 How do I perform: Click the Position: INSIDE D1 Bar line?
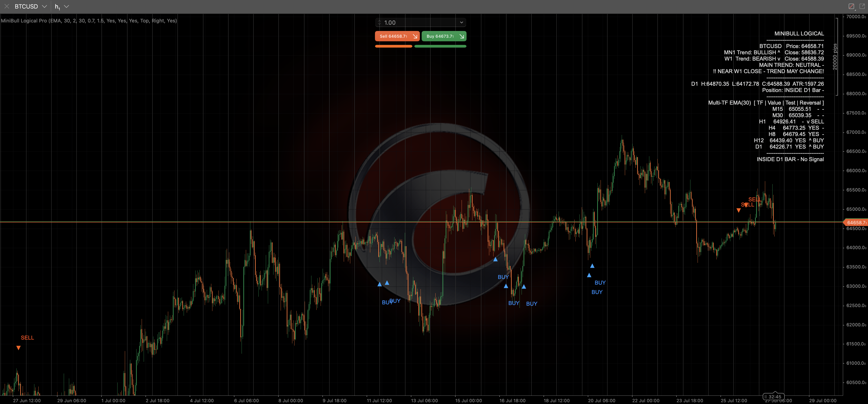pos(793,90)
